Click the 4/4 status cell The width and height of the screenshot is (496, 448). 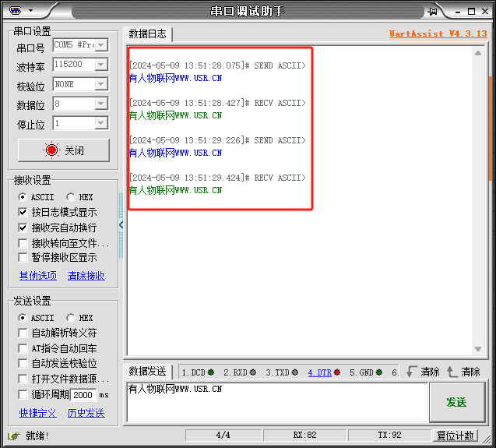(223, 436)
